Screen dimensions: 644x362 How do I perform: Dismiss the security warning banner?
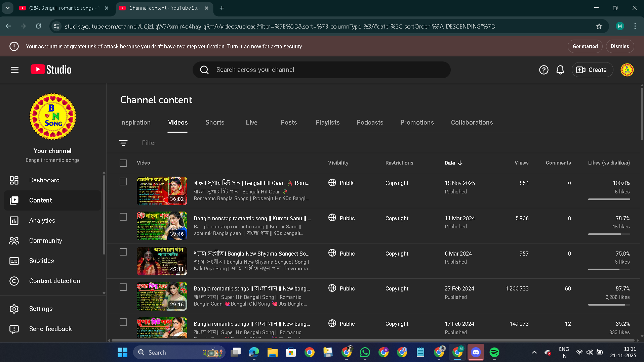click(x=619, y=46)
